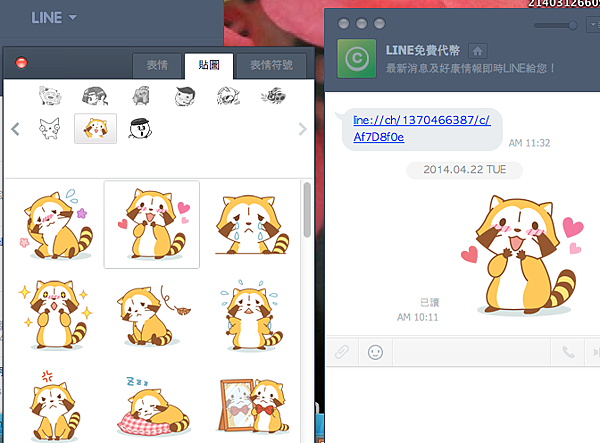Click the AM 11:32 message timestamp

[529, 143]
